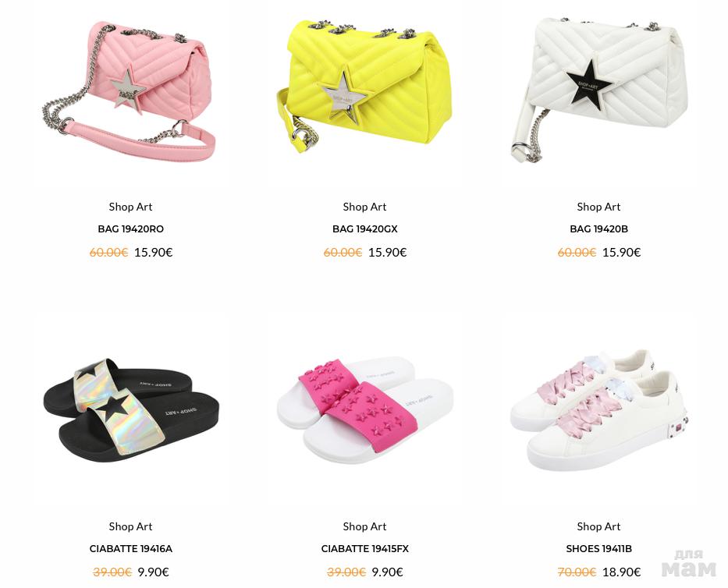Click Shop Art brand above SHOES 19411B

pos(598,526)
